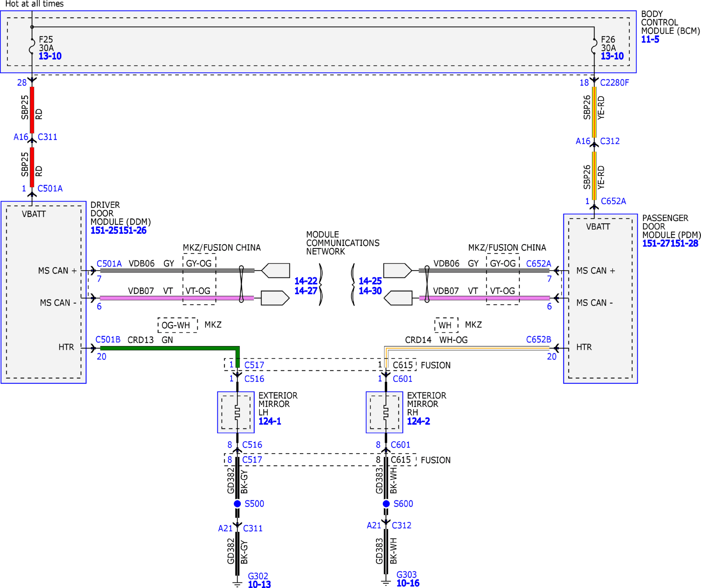This screenshot has height=588, width=701.
Task: Open ground G302 page link 10-13
Action: pos(259,584)
